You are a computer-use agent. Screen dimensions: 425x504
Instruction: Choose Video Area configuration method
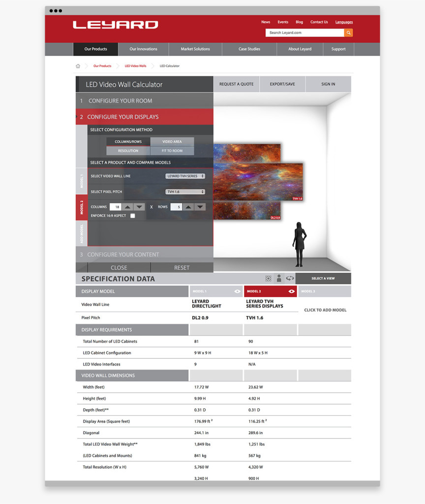click(x=172, y=141)
